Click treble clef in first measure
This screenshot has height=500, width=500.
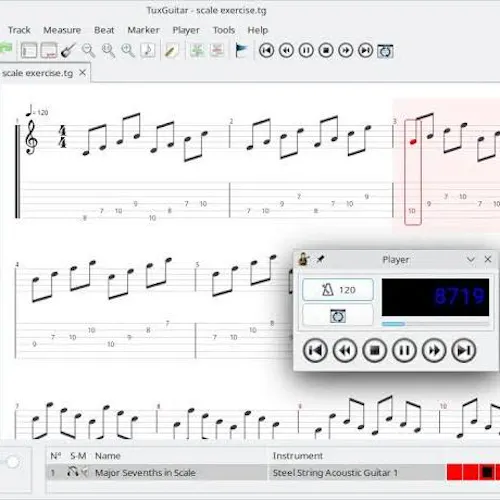(x=31, y=137)
